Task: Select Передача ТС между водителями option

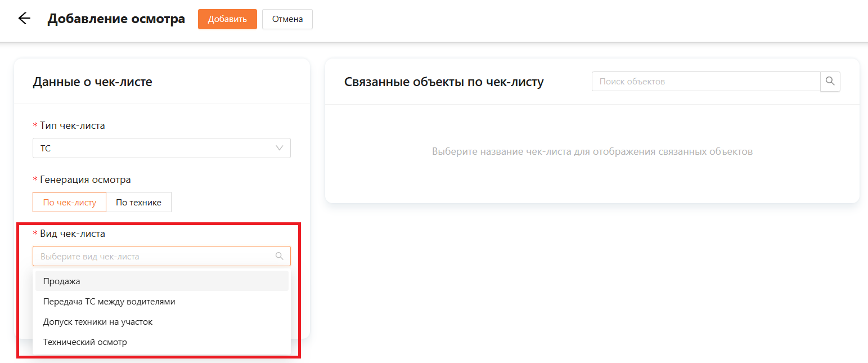Action: point(109,302)
